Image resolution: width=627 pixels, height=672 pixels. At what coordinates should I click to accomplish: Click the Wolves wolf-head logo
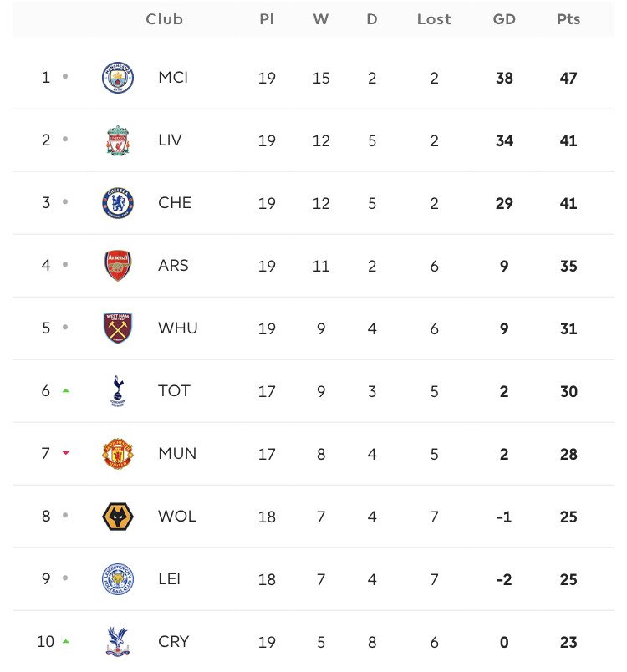point(118,517)
